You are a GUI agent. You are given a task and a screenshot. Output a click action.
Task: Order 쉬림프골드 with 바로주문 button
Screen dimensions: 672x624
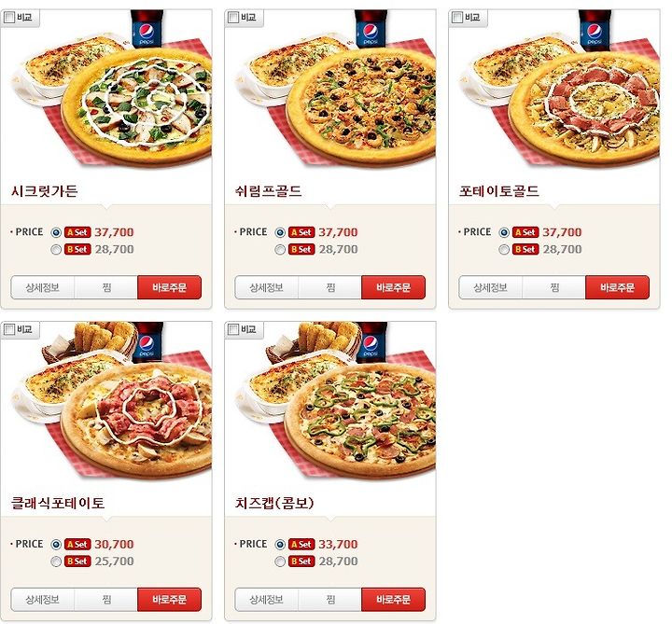[394, 287]
